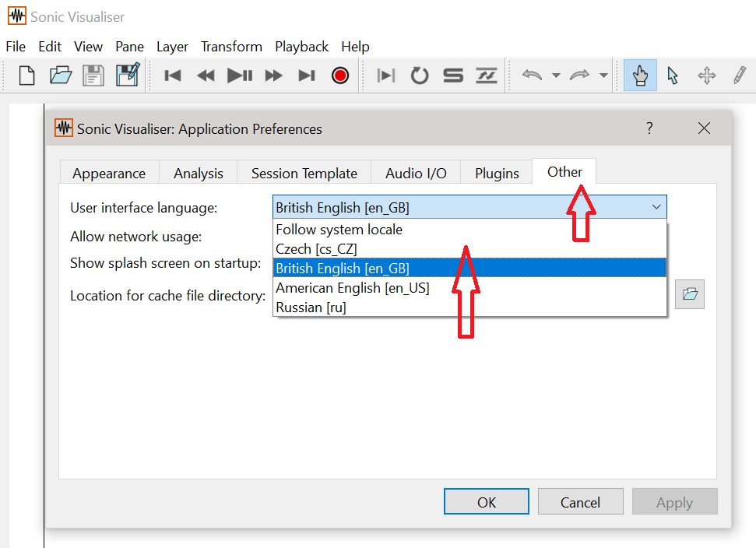Toggle the Solo current pane S icon
The image size is (756, 548).
[x=453, y=76]
